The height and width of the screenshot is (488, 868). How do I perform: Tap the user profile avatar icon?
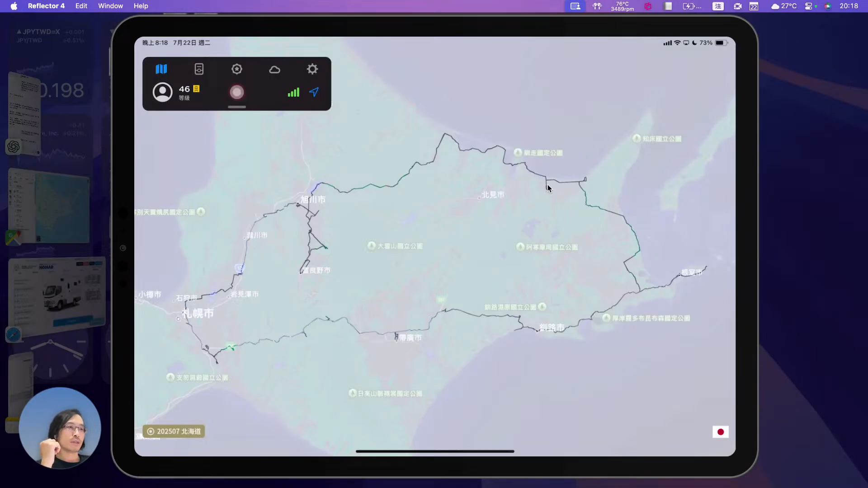pos(163,92)
